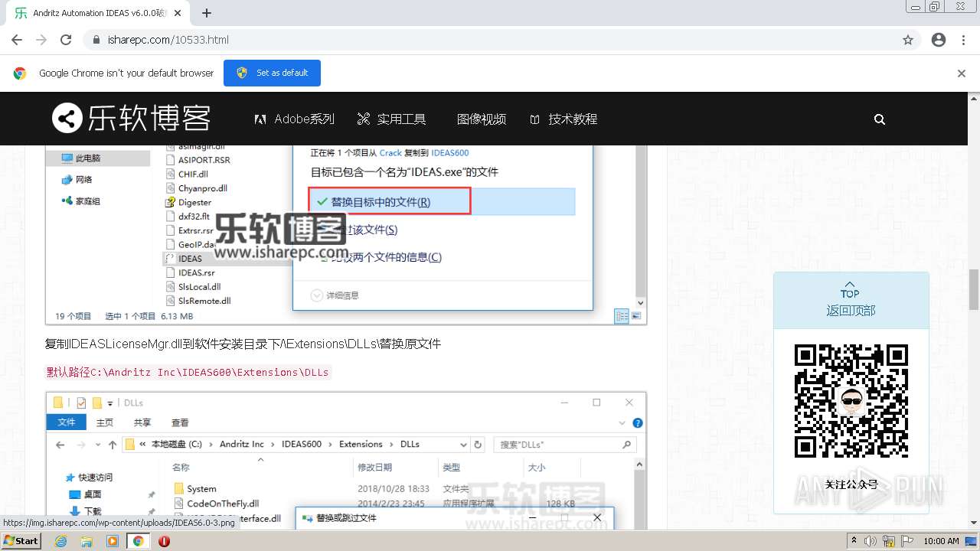Click the page vertical scrollbar thumb
This screenshot has width=980, height=551.
pos(974,289)
